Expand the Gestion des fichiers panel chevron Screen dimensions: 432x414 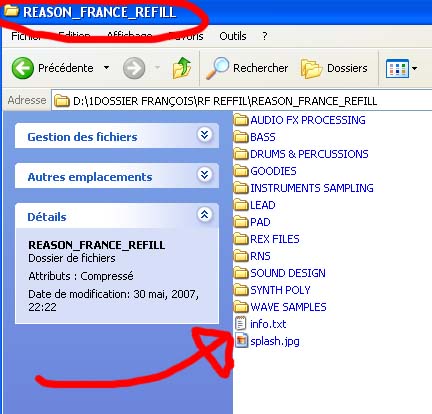point(204,135)
